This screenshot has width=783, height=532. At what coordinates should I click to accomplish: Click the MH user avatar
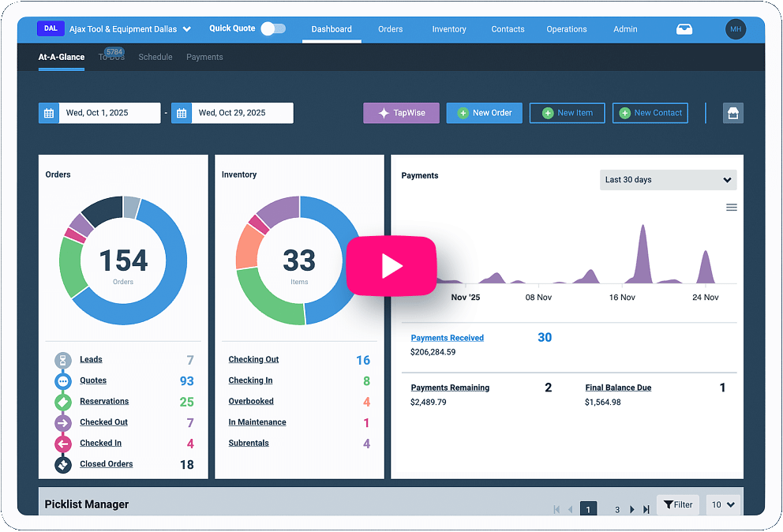pos(736,29)
